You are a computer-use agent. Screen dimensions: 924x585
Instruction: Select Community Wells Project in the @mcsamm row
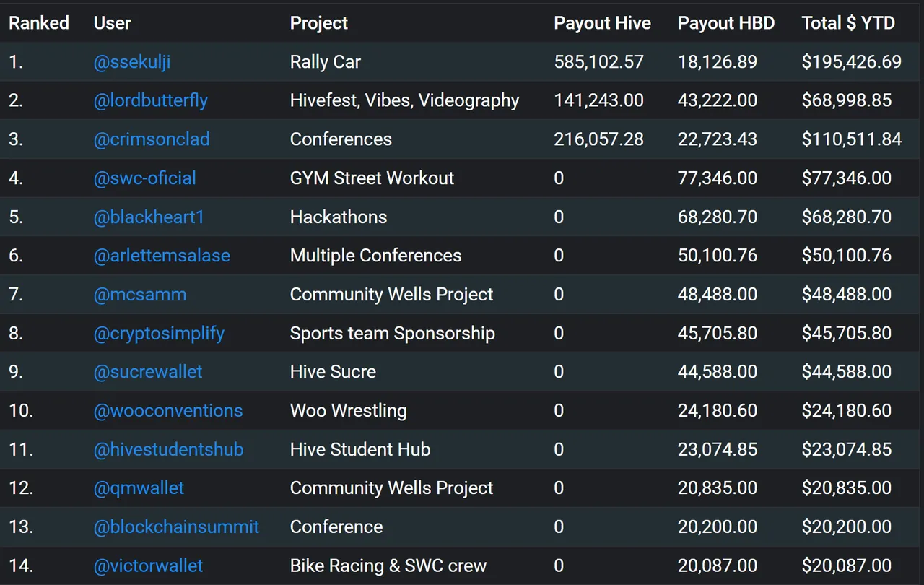pyautogui.click(x=392, y=295)
